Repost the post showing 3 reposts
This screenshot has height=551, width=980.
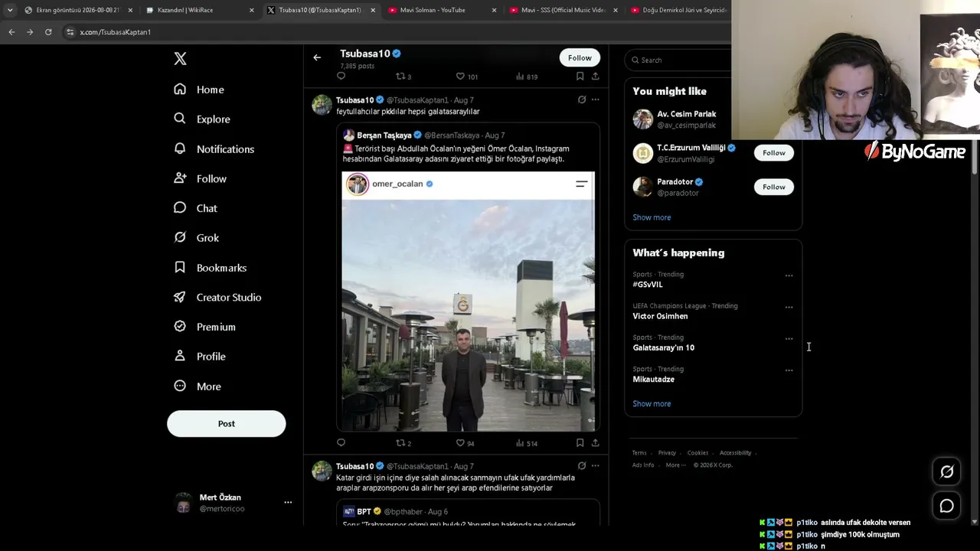point(403,77)
